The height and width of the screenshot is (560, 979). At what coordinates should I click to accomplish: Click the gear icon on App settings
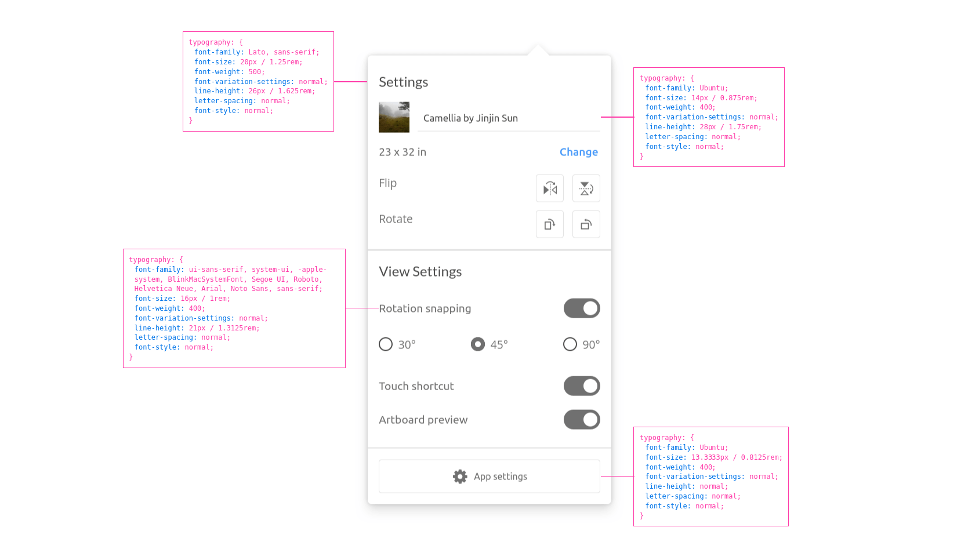click(x=460, y=477)
